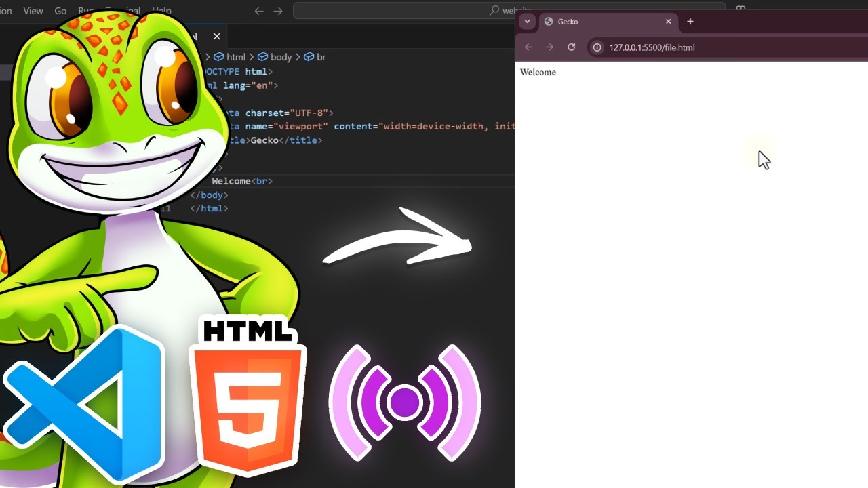This screenshot has height=488, width=868.
Task: Click the html breadcrumb cube icon
Action: tap(218, 57)
